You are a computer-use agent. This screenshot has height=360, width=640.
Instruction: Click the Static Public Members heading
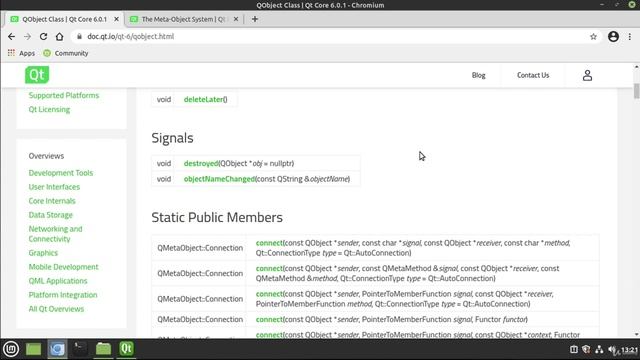pyautogui.click(x=217, y=217)
